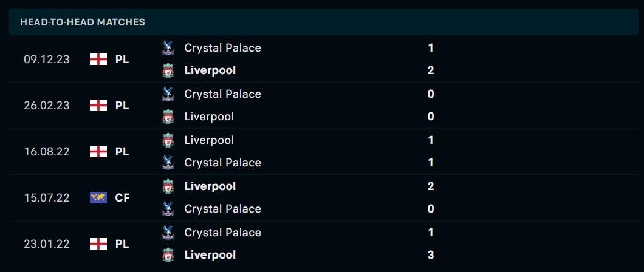Click Liverpool crest in 26.02.23 match
644x272 pixels.
point(168,117)
